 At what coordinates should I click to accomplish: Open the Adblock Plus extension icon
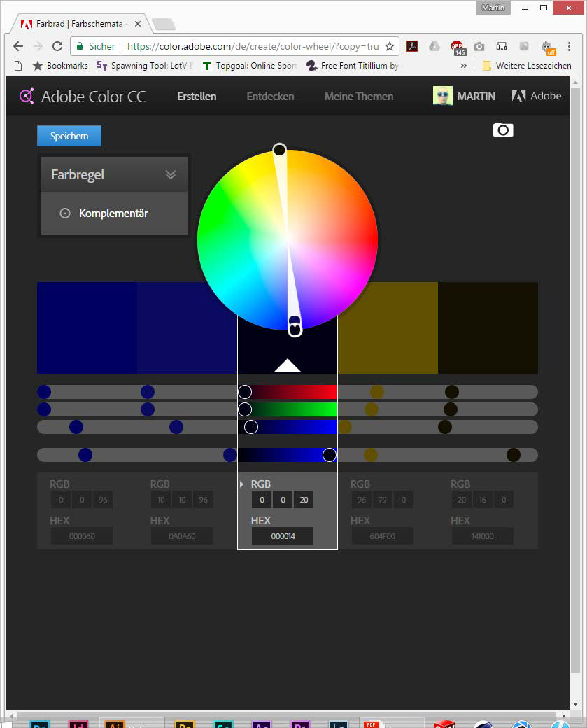coord(458,48)
